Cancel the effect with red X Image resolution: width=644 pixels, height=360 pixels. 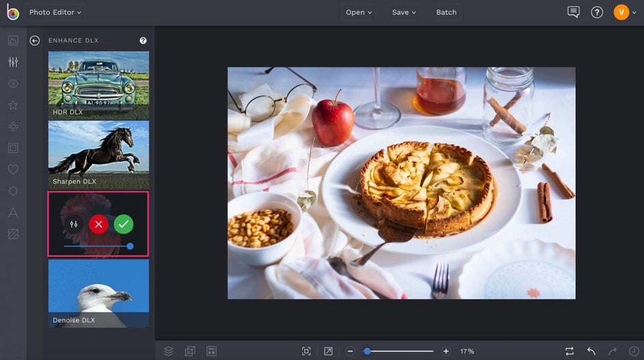(x=98, y=224)
